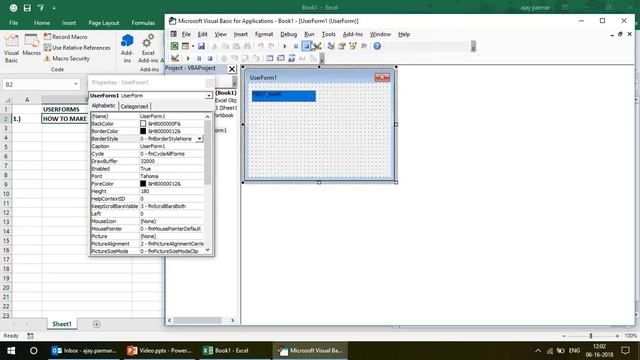The image size is (640, 360).
Task: Click the UserForm1 red close button
Action: [x=382, y=78]
